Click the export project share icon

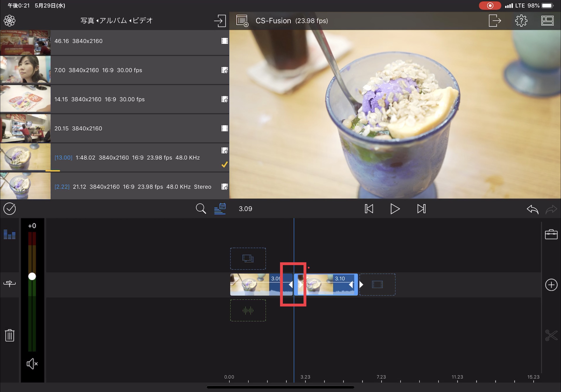click(495, 20)
